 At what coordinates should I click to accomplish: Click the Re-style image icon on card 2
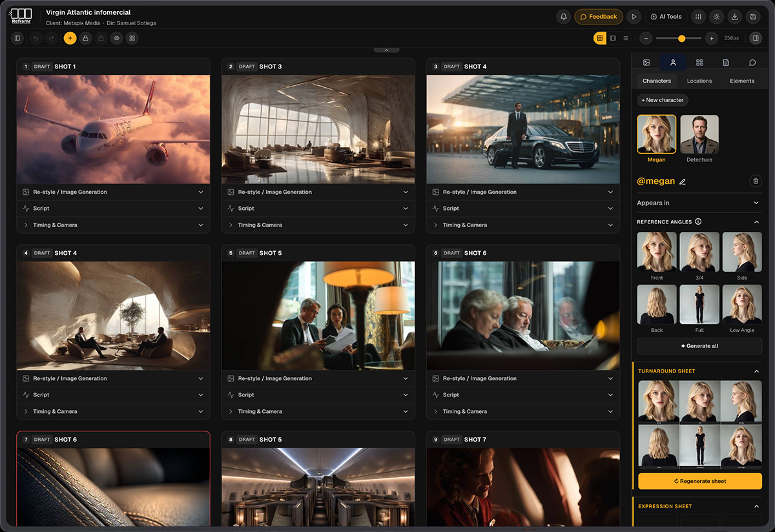(231, 192)
